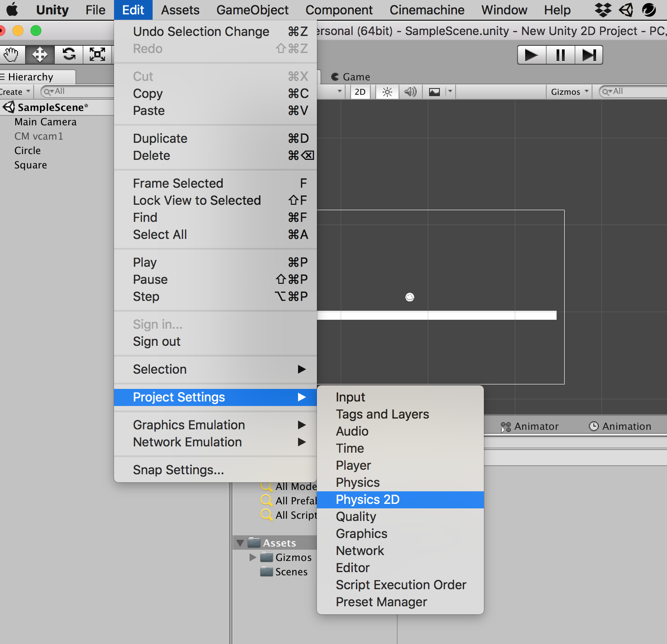667x644 pixels.
Task: Toggle 2D view mode in scene
Action: click(x=360, y=92)
